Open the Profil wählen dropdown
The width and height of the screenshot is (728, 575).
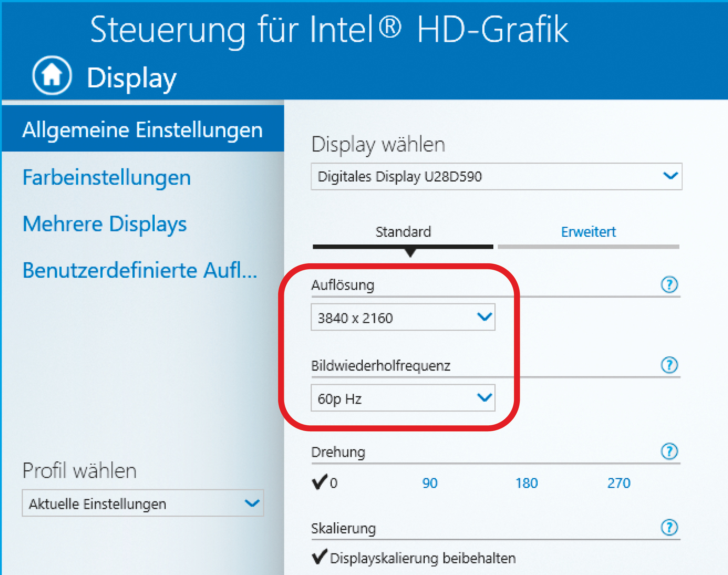click(143, 503)
